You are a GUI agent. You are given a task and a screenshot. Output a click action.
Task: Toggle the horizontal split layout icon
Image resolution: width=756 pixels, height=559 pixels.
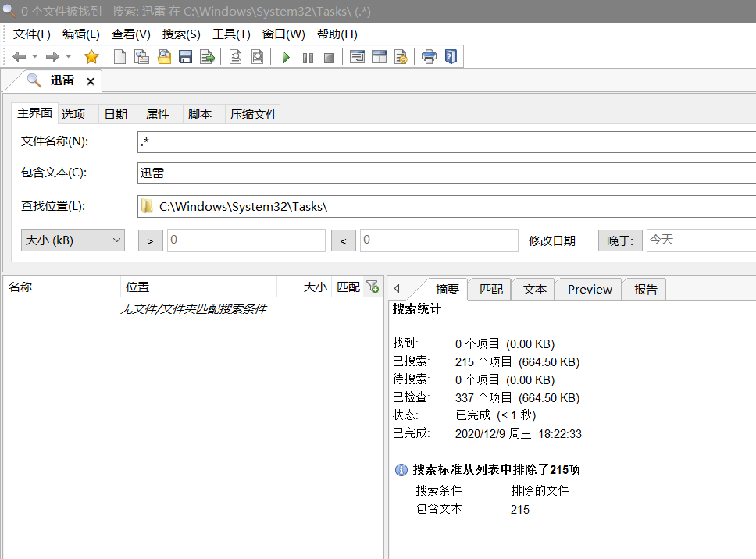[x=379, y=56]
